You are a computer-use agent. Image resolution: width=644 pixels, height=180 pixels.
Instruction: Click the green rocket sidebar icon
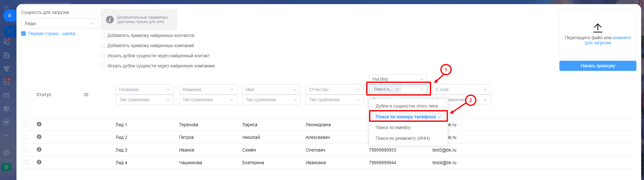[6, 167]
